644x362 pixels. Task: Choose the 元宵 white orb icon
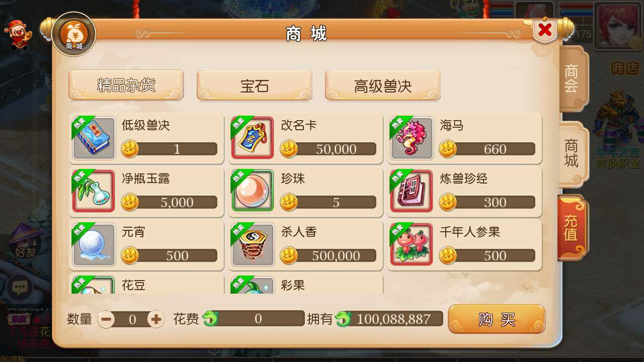pyautogui.click(x=94, y=245)
